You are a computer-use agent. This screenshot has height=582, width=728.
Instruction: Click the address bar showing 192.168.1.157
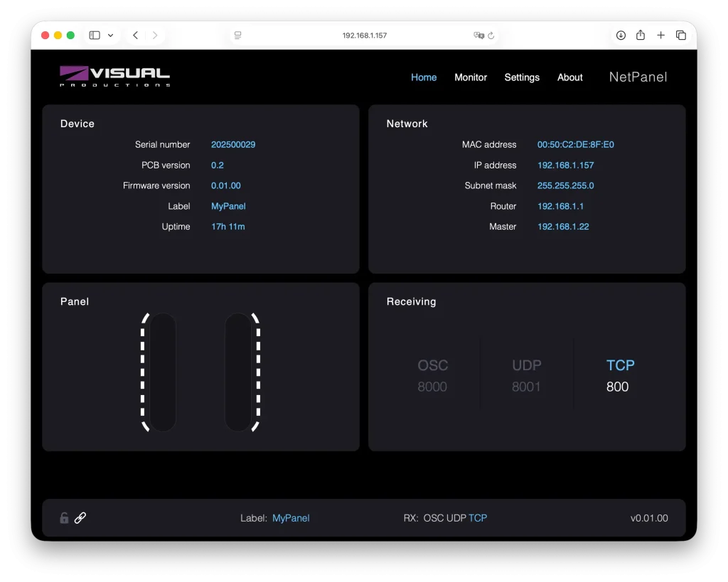pos(364,36)
